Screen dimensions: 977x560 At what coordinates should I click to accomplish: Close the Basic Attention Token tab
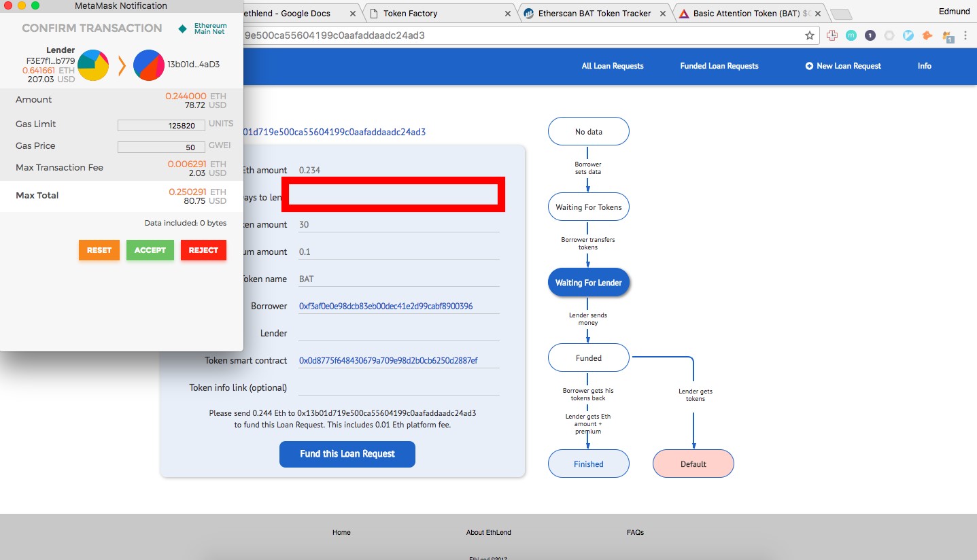tap(818, 14)
